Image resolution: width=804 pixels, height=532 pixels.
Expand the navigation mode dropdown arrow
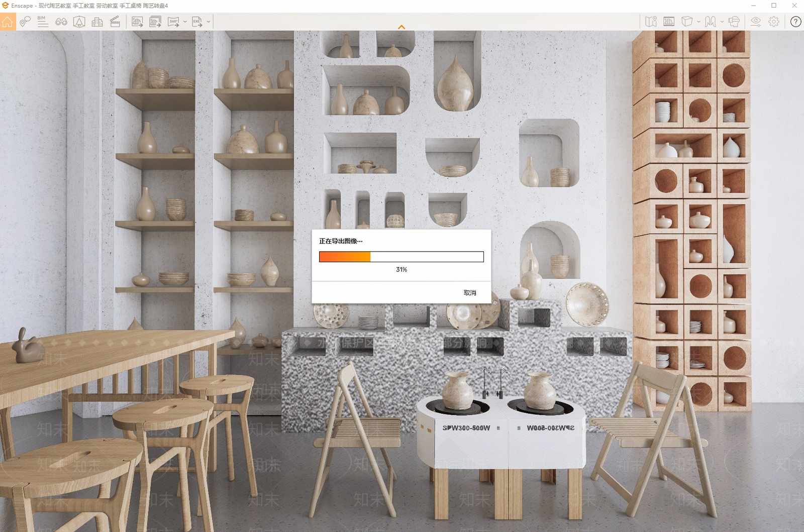[722, 22]
